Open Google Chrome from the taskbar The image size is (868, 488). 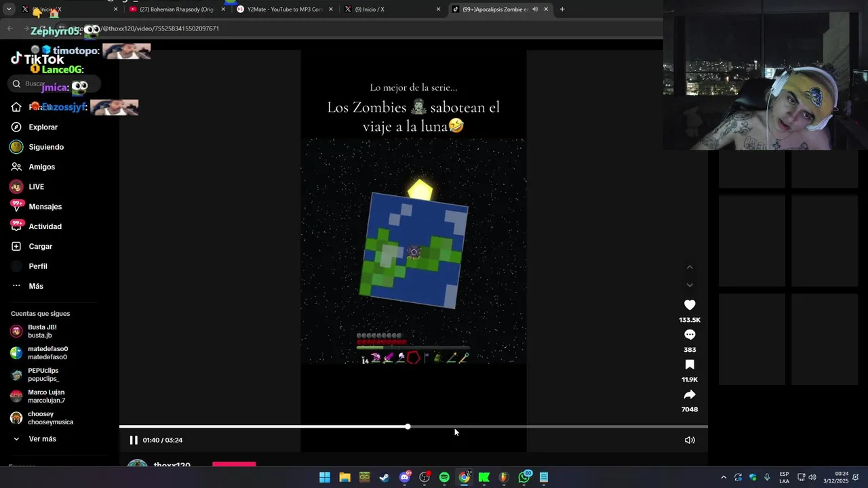pyautogui.click(x=464, y=477)
